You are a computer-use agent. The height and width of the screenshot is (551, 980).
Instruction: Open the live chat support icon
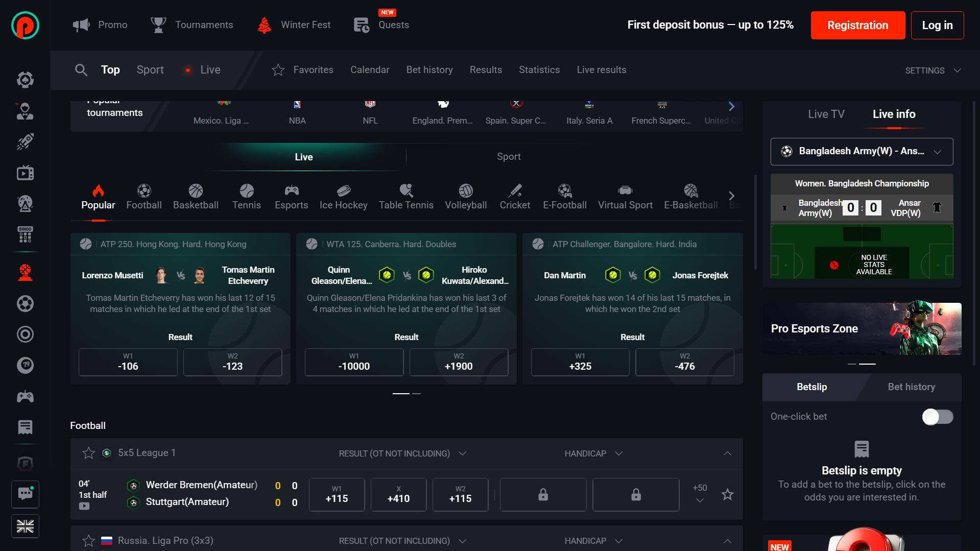pyautogui.click(x=25, y=494)
